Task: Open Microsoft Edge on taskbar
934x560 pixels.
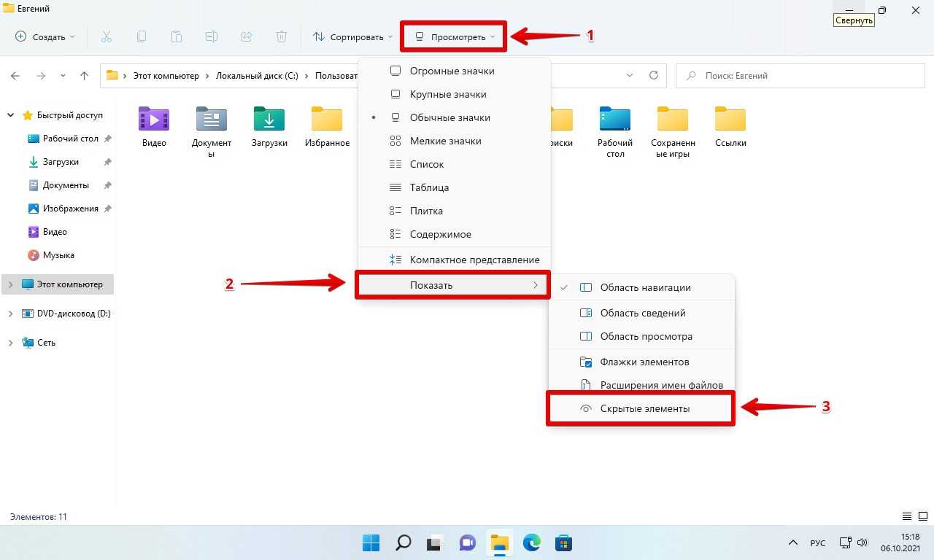Action: [532, 542]
